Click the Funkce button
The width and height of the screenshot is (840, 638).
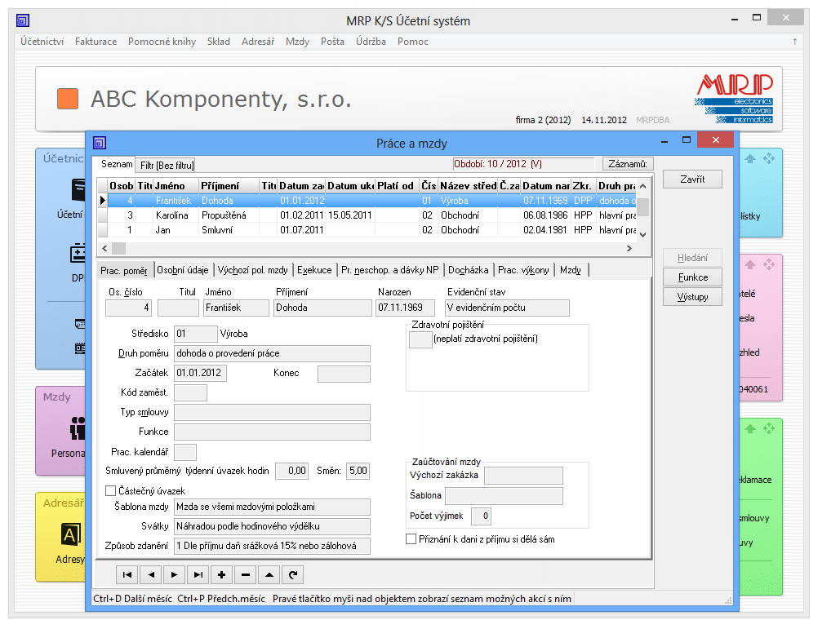pos(692,277)
